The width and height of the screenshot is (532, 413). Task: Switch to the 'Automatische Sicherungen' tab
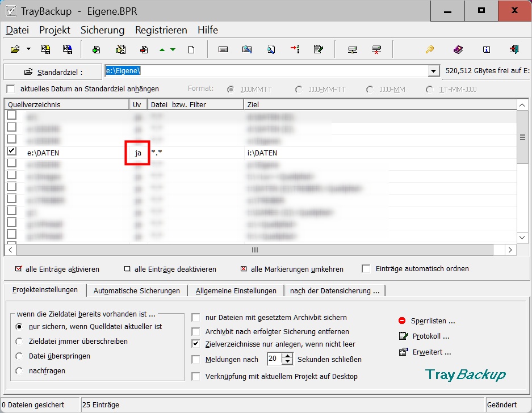point(136,290)
